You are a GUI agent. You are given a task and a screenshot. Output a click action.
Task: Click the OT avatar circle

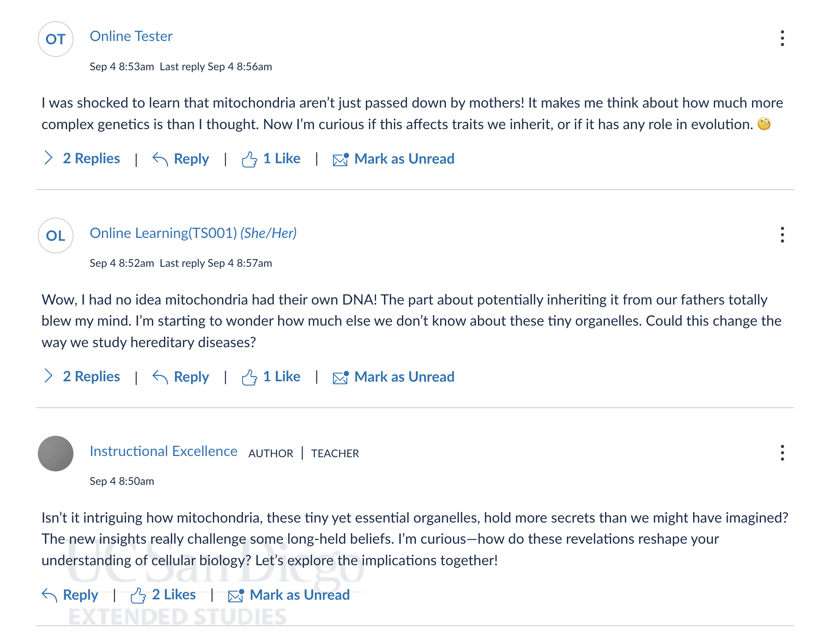56,39
